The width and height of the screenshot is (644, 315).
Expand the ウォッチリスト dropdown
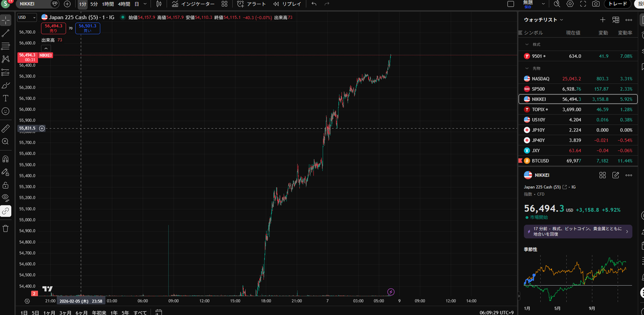pyautogui.click(x=544, y=20)
